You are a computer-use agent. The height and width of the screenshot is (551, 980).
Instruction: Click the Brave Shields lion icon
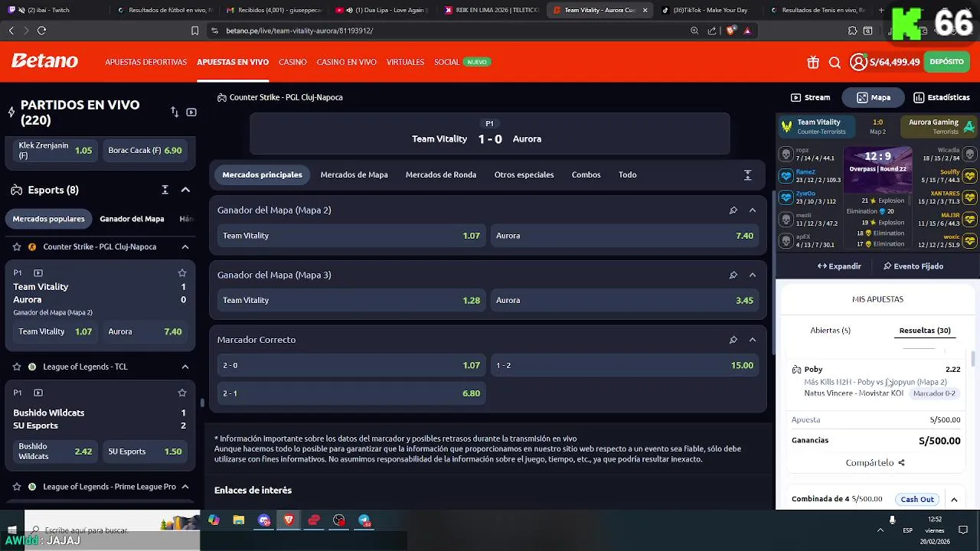coord(730,31)
